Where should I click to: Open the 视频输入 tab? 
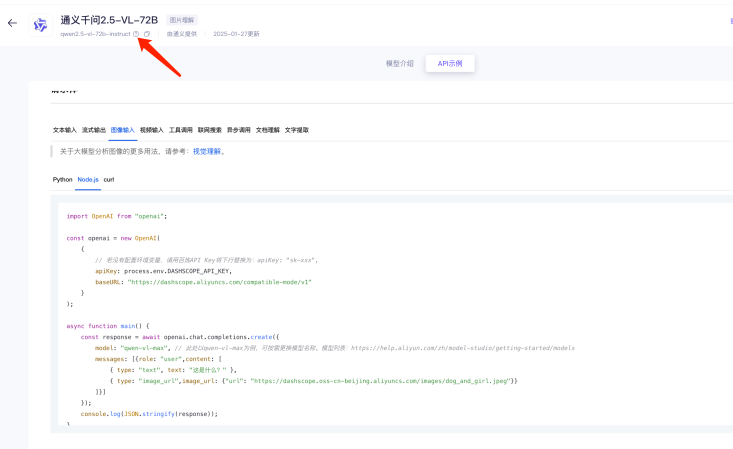(x=152, y=130)
